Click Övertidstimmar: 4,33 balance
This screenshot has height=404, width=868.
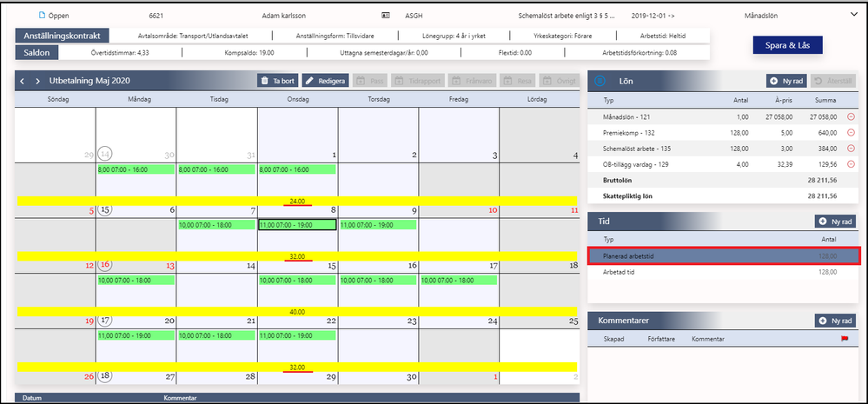pos(119,53)
